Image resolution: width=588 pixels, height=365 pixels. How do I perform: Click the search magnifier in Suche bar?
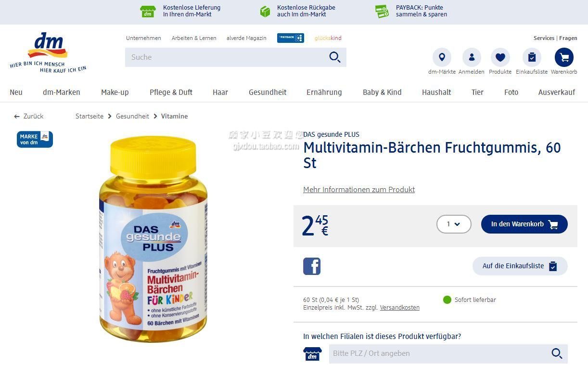(x=335, y=57)
